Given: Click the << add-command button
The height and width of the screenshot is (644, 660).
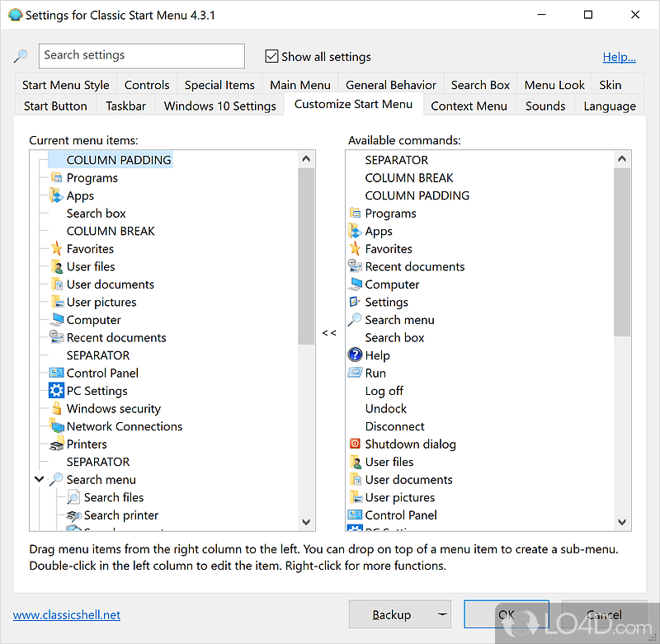Looking at the screenshot, I should click(329, 333).
